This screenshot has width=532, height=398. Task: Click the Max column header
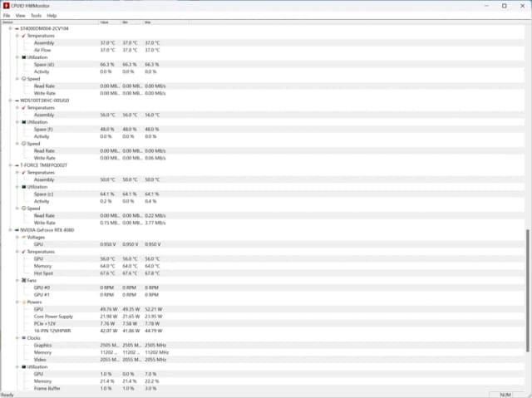coord(166,22)
